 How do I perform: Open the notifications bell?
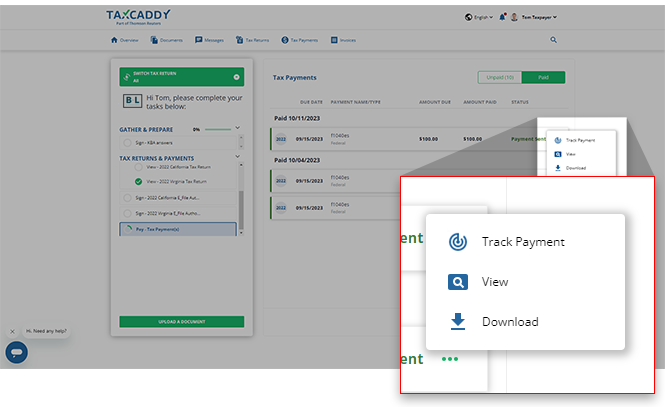(x=502, y=17)
